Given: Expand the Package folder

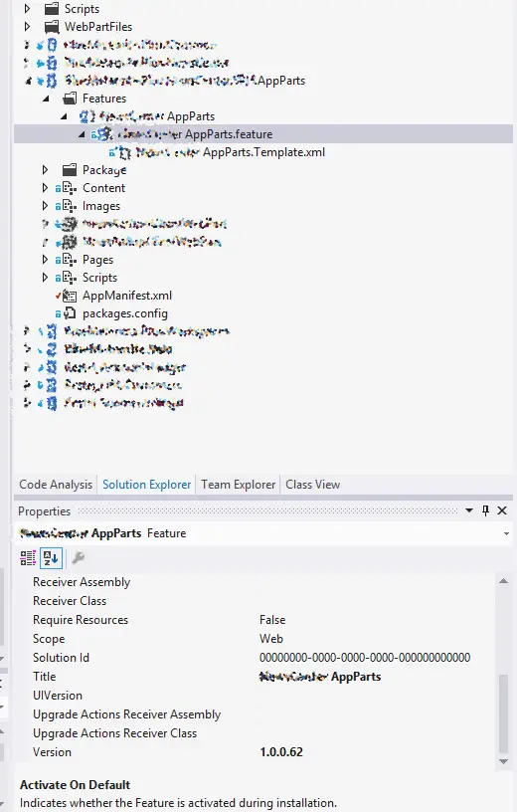Looking at the screenshot, I should tap(45, 170).
